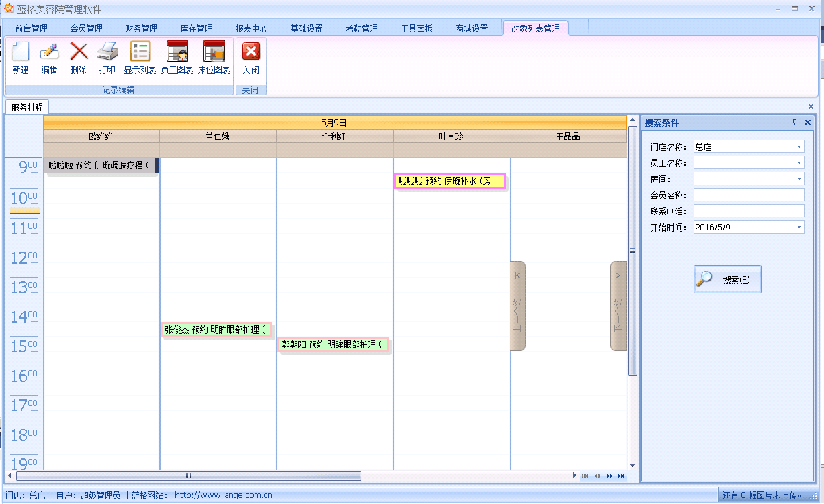Click the 搜索(E) search button
Image resolution: width=824 pixels, height=504 pixels.
tap(727, 279)
